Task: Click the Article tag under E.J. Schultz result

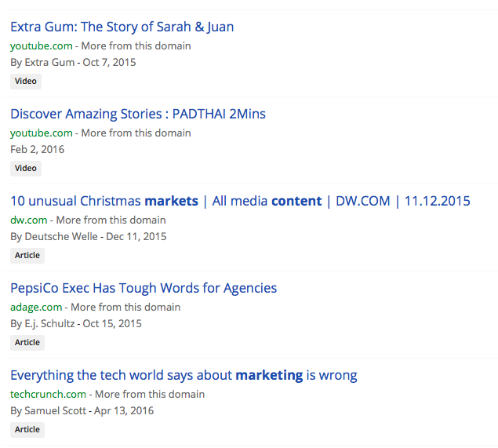Action: point(27,342)
